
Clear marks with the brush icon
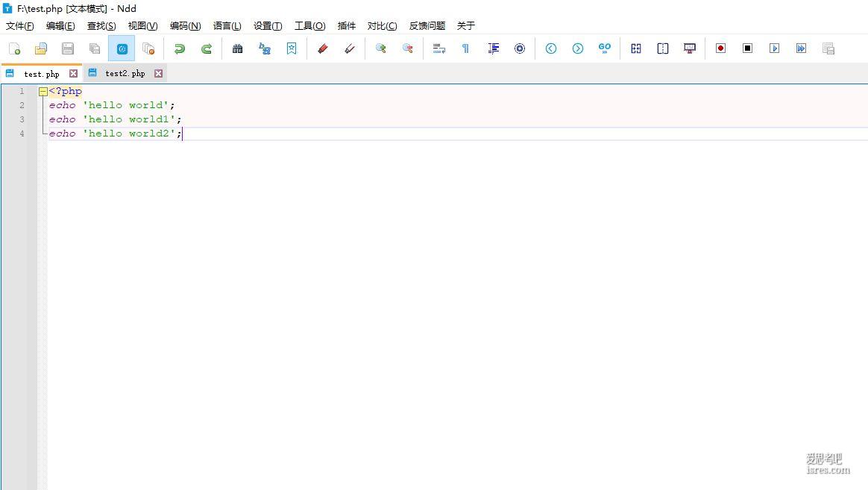tap(349, 48)
